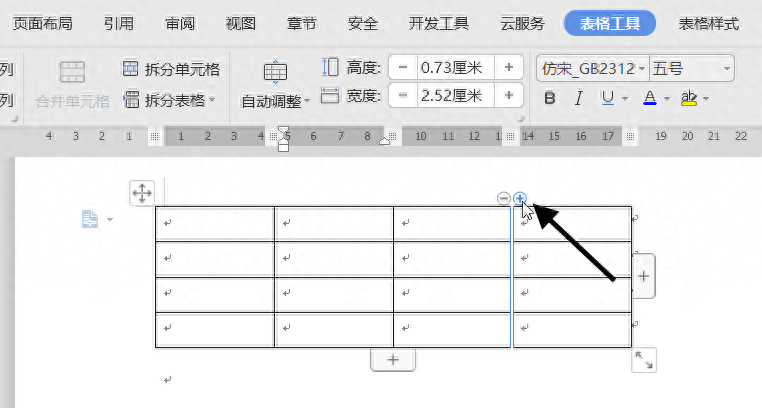Image resolution: width=762 pixels, height=408 pixels.
Task: Open the 审阅 tab
Action: pyautogui.click(x=180, y=23)
